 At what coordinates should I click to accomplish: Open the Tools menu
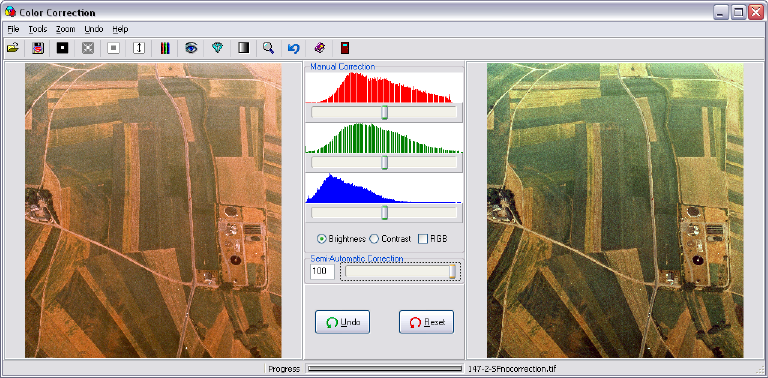point(38,29)
